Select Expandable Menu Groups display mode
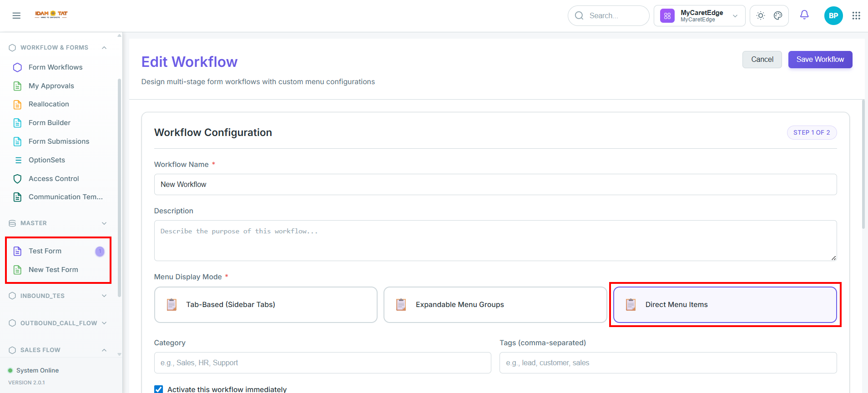This screenshot has width=868, height=393. click(x=495, y=305)
